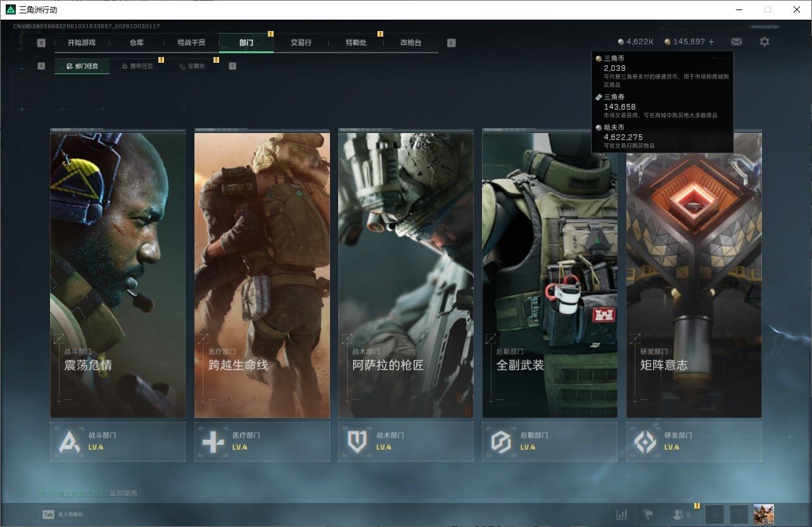Click the first empty squad slot plus
Screen dimensions: 812x527
(x=714, y=514)
